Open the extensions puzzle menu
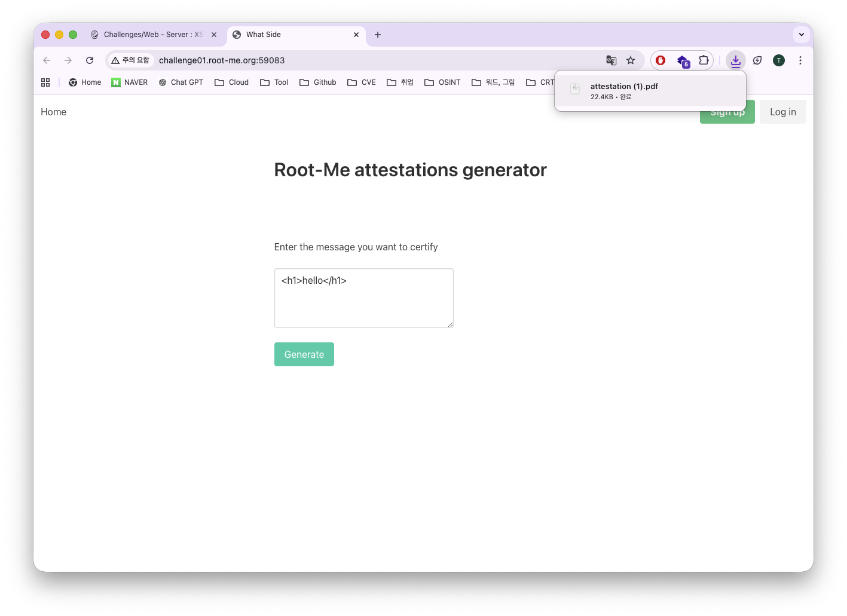The height and width of the screenshot is (616, 847). tap(704, 60)
